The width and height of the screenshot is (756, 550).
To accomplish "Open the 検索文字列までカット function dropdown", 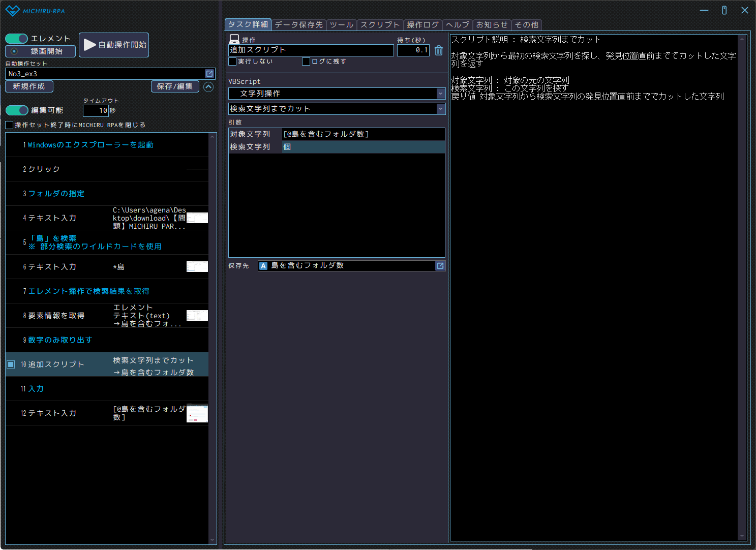I will [x=440, y=109].
